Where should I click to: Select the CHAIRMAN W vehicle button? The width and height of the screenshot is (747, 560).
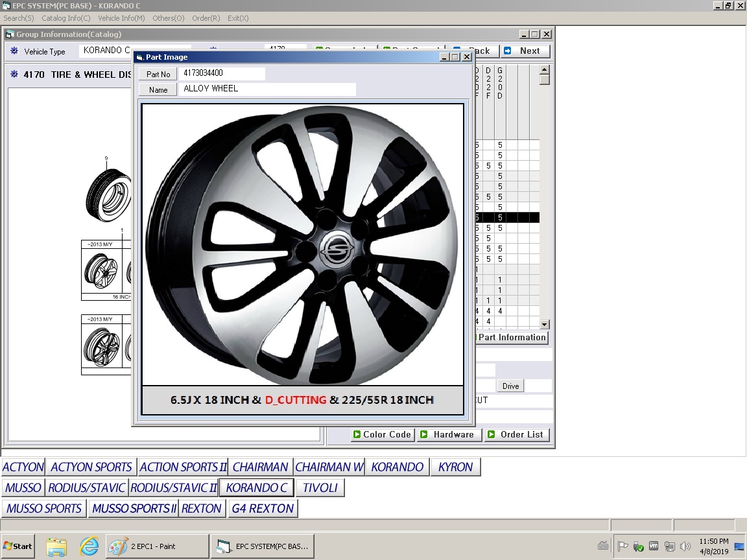click(x=329, y=467)
